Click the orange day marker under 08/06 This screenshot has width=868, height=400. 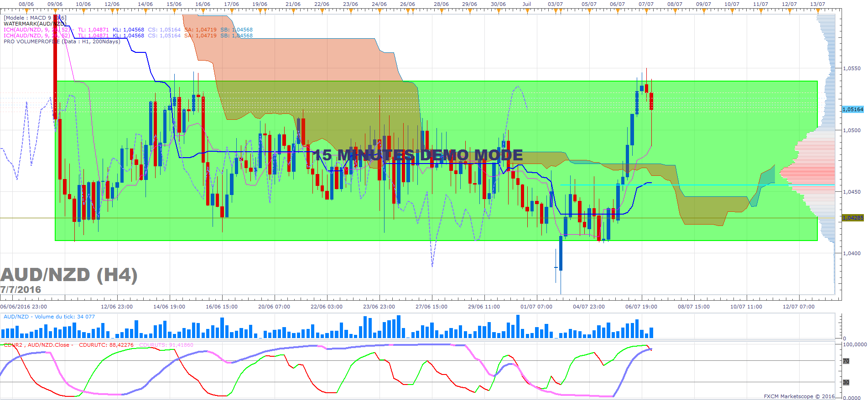[26, 10]
